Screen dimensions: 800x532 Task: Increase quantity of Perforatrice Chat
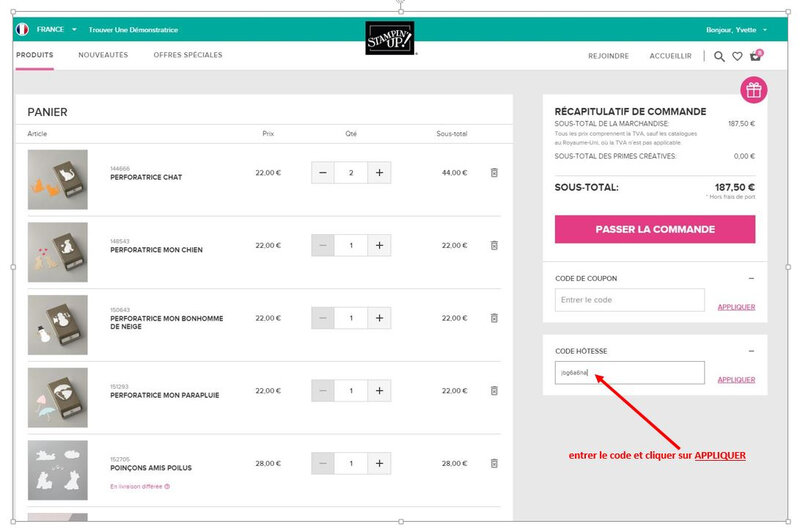(380, 173)
